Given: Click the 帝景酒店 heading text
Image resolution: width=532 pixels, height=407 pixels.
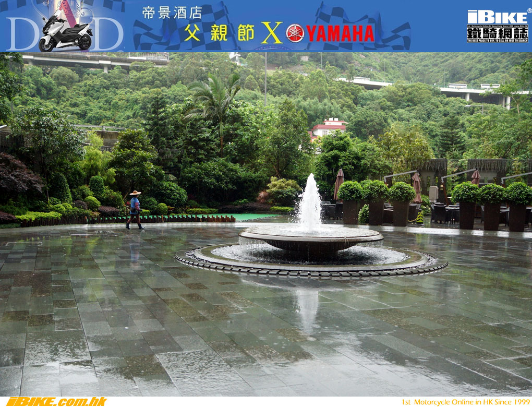Looking at the screenshot, I should [172, 13].
